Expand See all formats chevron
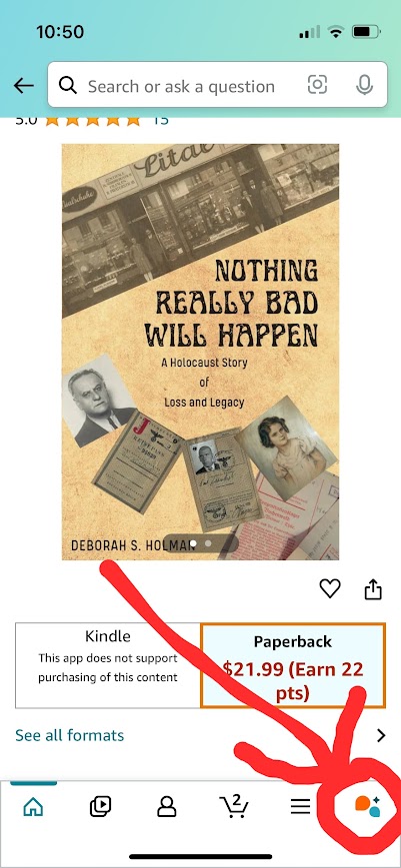 click(381, 735)
